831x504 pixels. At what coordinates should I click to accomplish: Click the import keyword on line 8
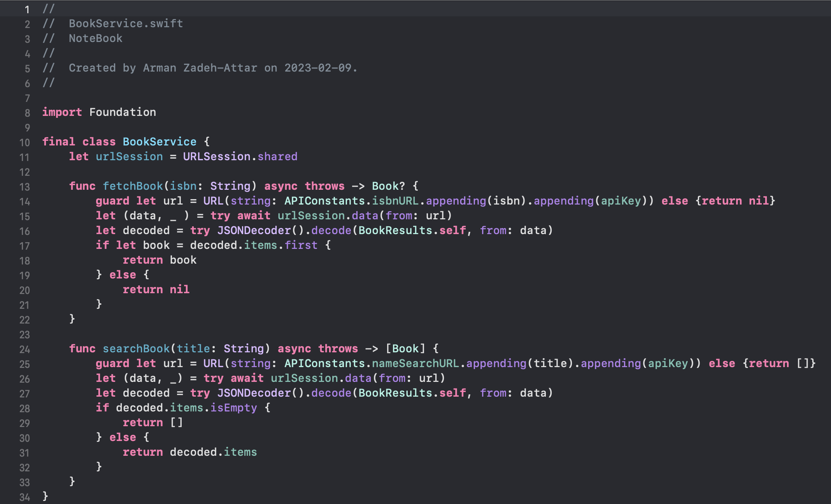pos(62,112)
